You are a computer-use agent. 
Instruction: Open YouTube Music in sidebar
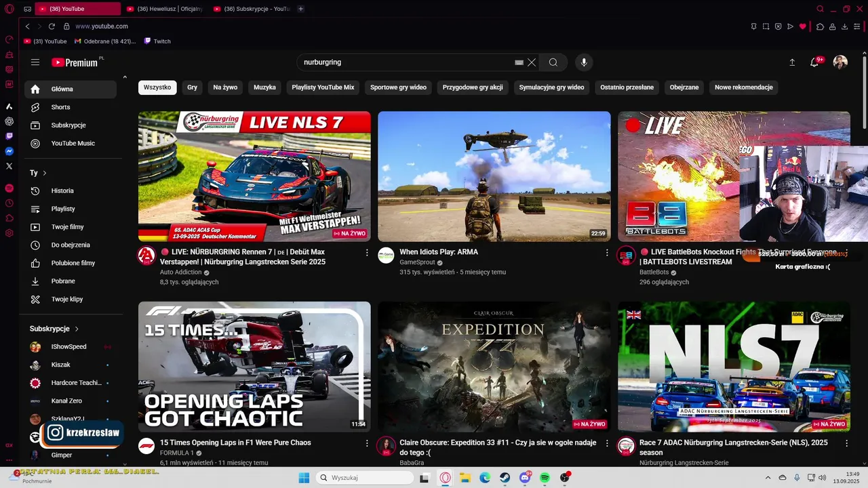(71, 143)
